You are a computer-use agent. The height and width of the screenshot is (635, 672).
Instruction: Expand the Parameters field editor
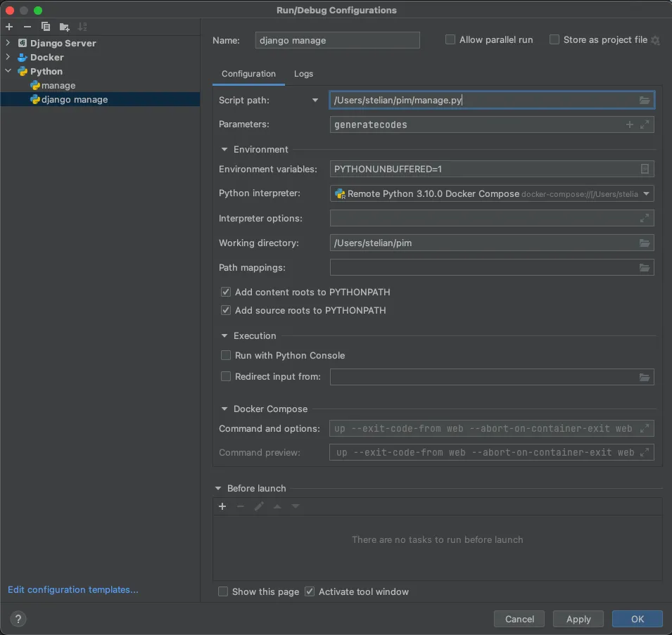(x=644, y=124)
